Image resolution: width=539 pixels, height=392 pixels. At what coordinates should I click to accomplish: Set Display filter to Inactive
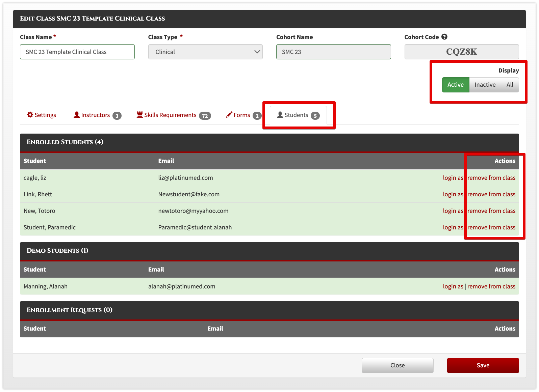click(485, 85)
